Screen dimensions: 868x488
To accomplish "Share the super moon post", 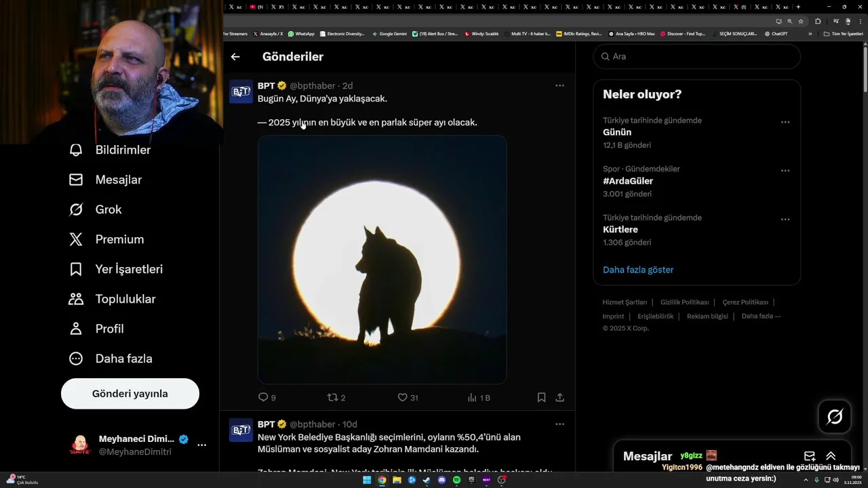I will [x=560, y=398].
